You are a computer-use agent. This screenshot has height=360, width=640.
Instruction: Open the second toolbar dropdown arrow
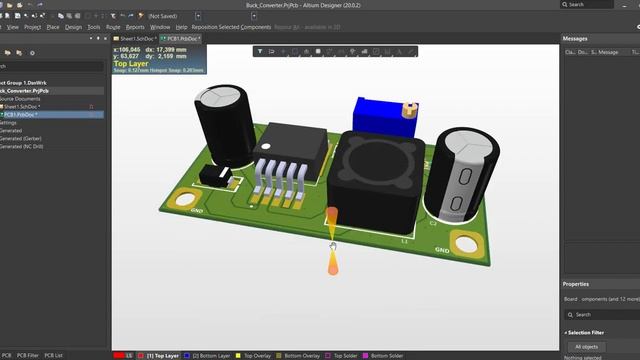click(254, 16)
